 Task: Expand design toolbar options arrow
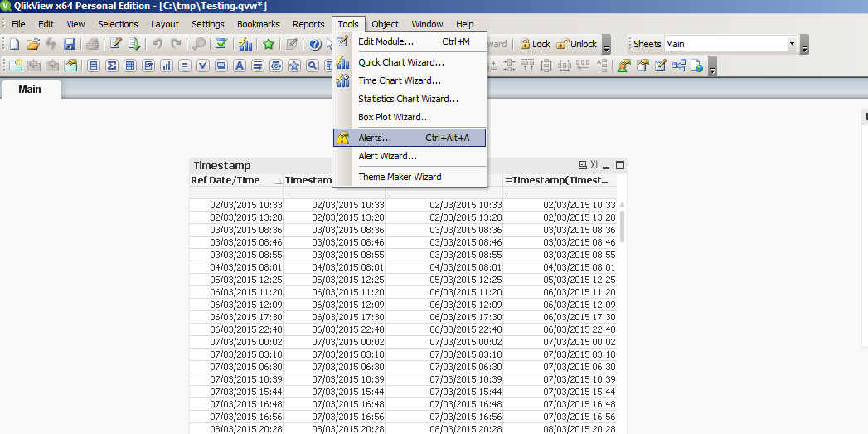coord(713,66)
